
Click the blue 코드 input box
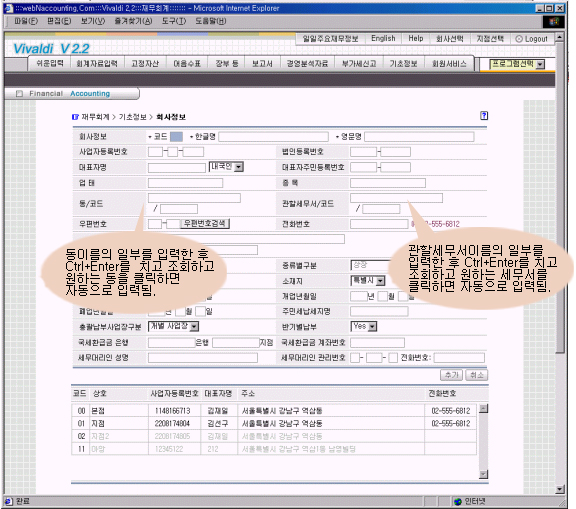click(x=176, y=137)
